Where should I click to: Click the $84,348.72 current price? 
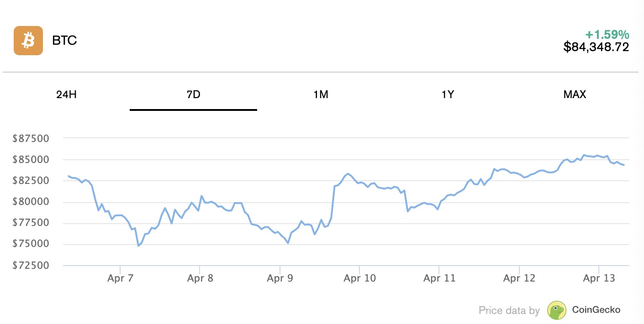pyautogui.click(x=596, y=47)
